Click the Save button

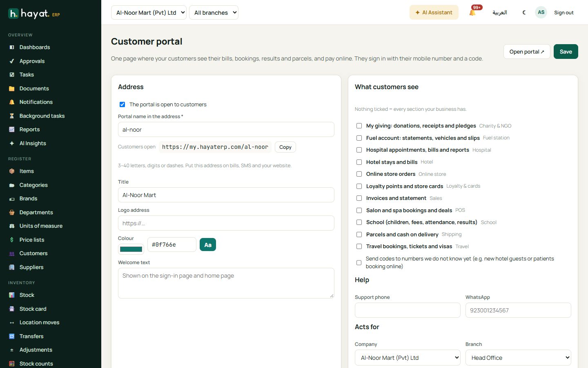tap(566, 52)
